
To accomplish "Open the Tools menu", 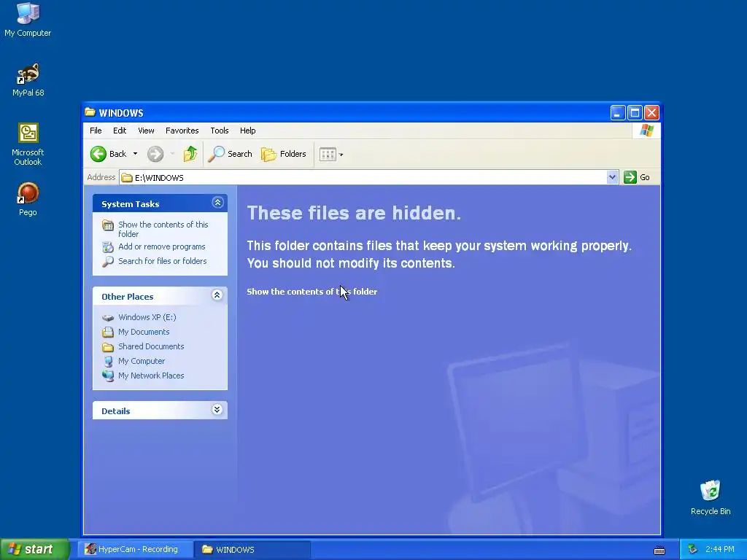I will (x=220, y=131).
